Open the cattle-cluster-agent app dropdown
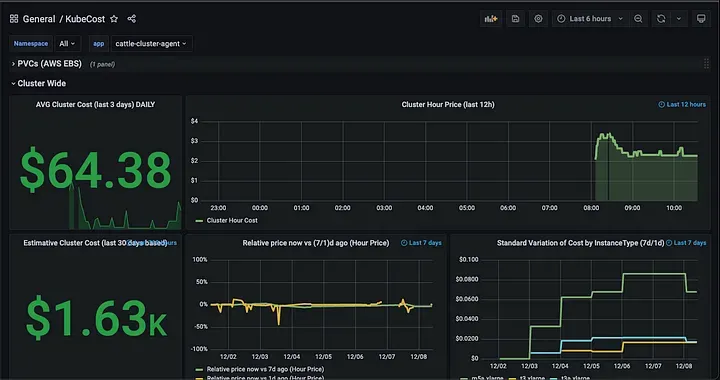Screen dimensions: 720x380 [151, 44]
